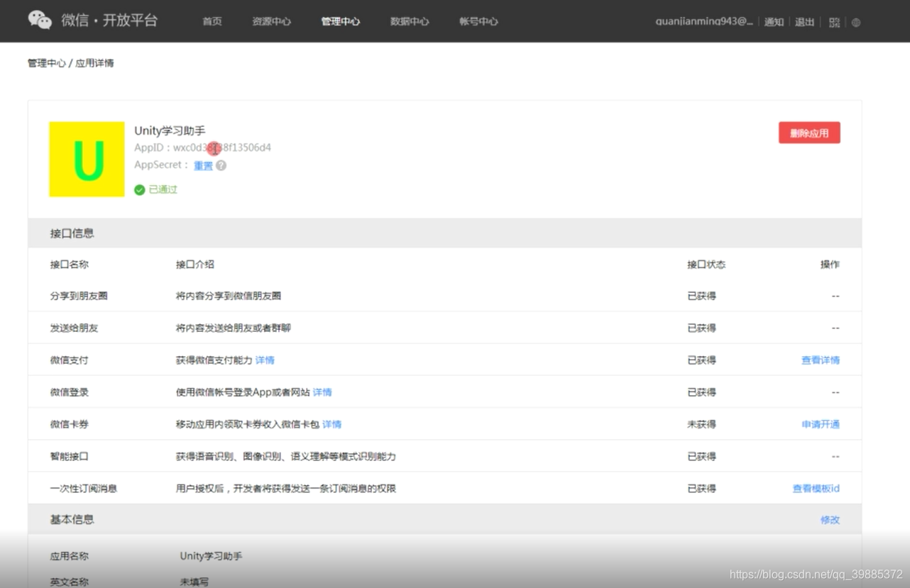910x588 pixels.
Task: Open 通知 notifications link
Action: (774, 22)
